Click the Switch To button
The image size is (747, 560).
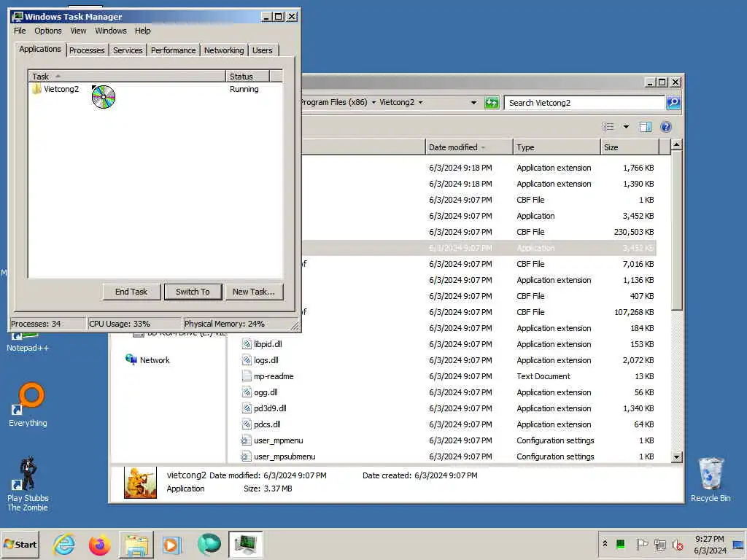[x=193, y=292]
